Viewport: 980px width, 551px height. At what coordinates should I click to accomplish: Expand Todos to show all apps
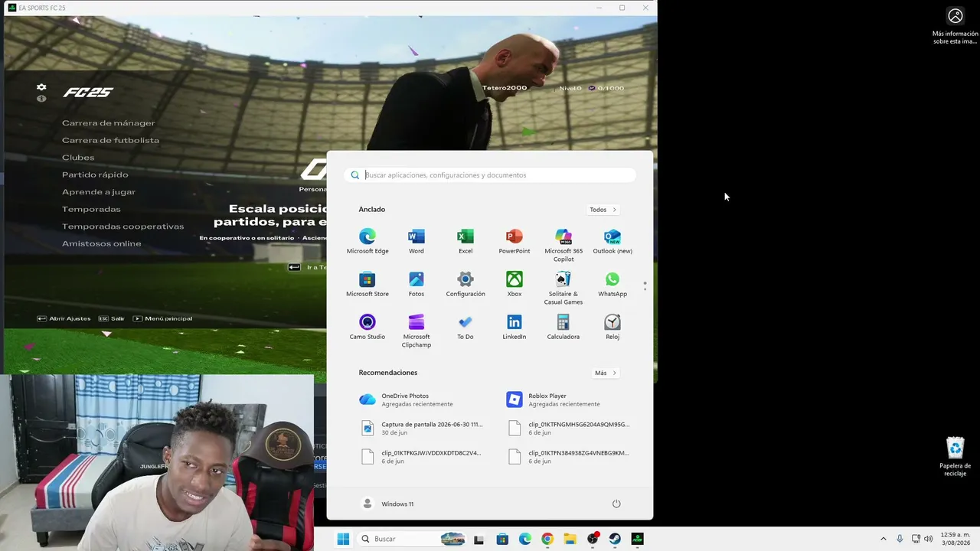603,210
